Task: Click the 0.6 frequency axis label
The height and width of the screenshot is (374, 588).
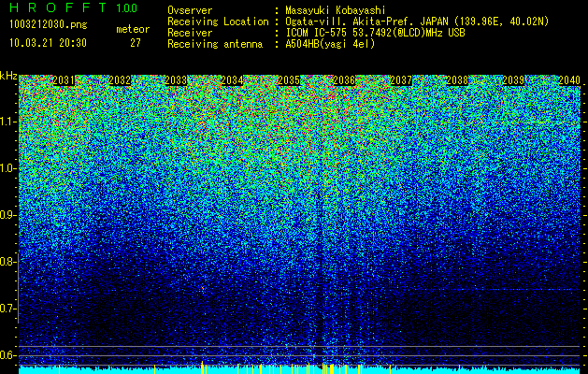Action: (7, 355)
